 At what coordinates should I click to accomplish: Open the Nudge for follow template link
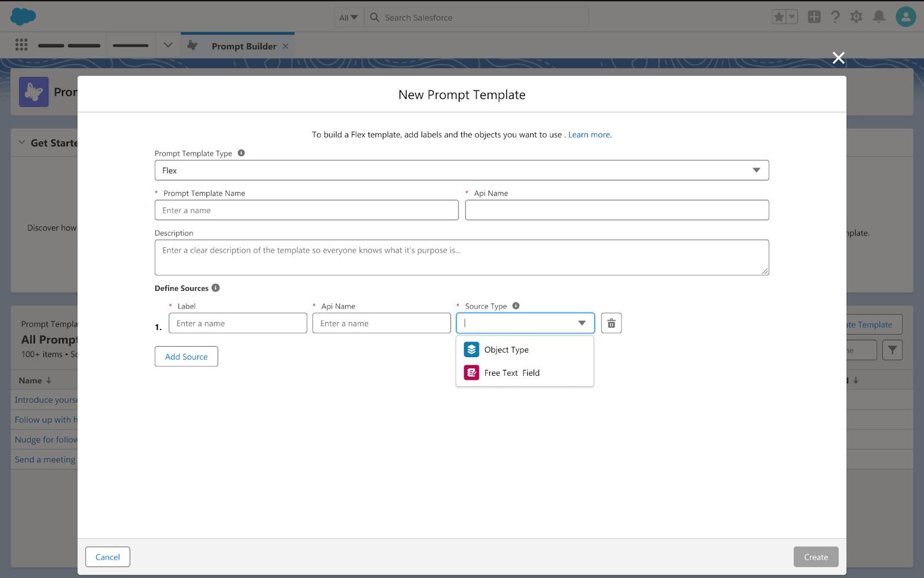pos(46,439)
